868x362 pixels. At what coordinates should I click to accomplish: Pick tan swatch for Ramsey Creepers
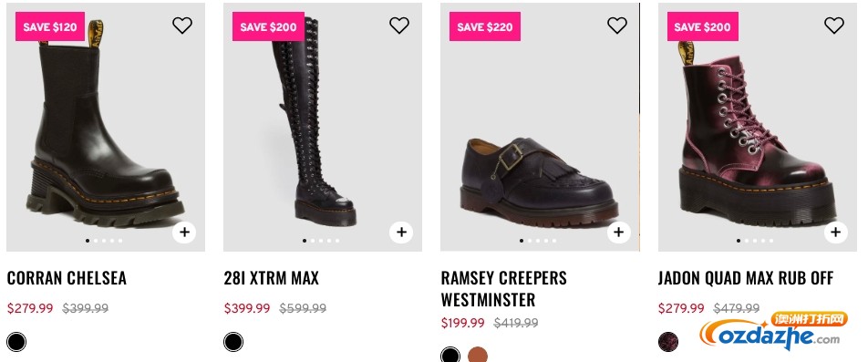(478, 355)
